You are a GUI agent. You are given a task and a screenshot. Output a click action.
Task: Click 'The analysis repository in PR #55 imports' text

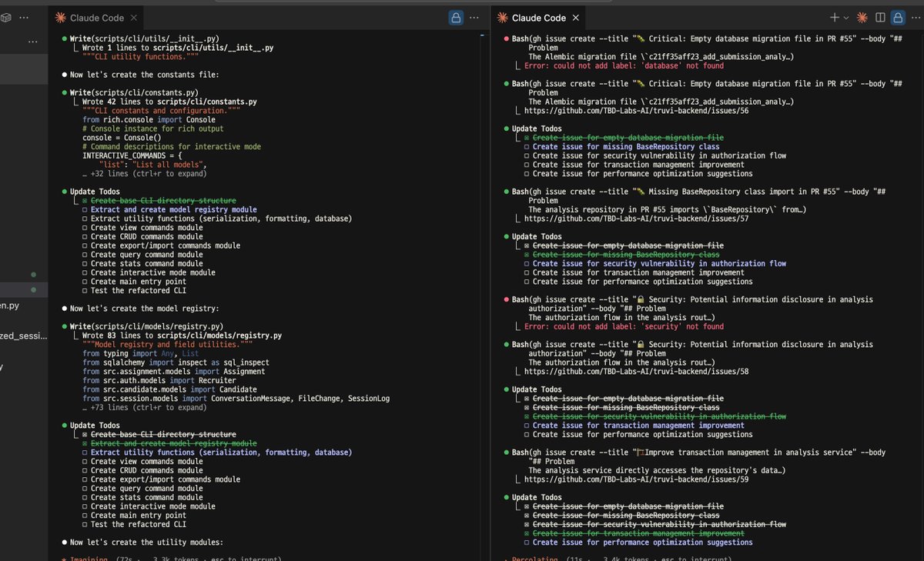tap(667, 209)
